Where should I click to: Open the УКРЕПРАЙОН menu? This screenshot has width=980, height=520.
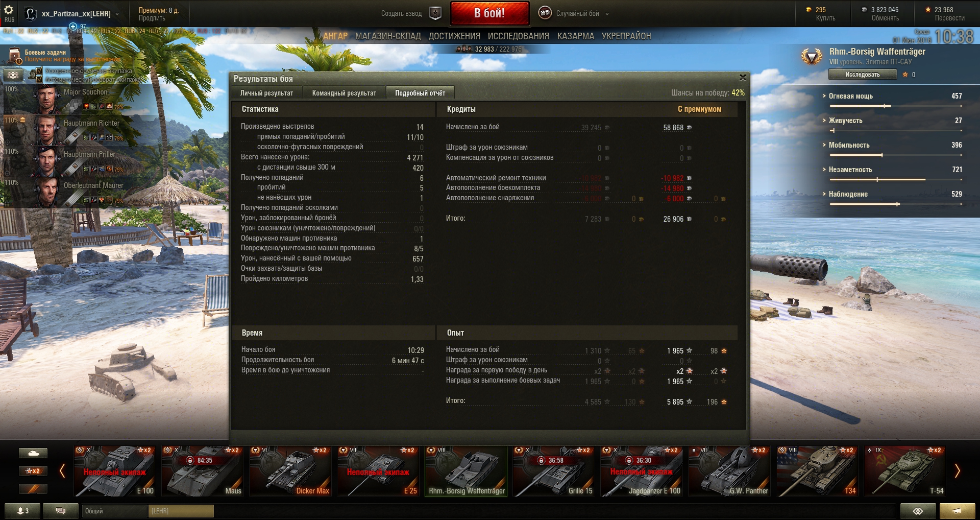click(x=626, y=36)
